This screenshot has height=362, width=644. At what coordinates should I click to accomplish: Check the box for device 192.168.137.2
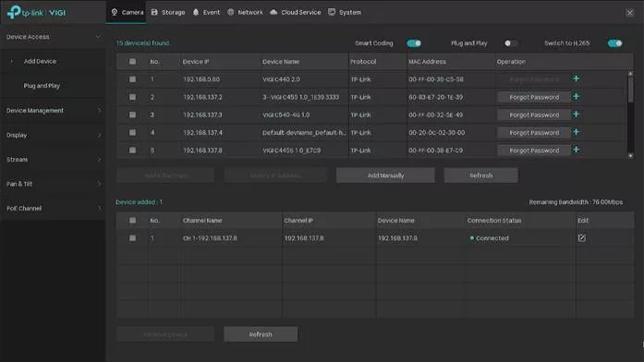[x=132, y=97]
